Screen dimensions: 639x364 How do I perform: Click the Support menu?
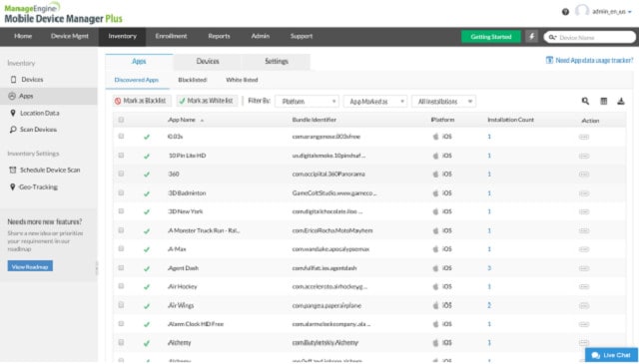tap(302, 36)
